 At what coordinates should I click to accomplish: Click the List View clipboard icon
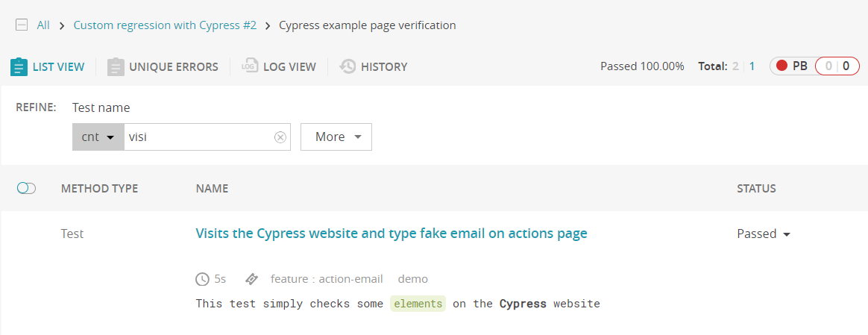click(19, 67)
